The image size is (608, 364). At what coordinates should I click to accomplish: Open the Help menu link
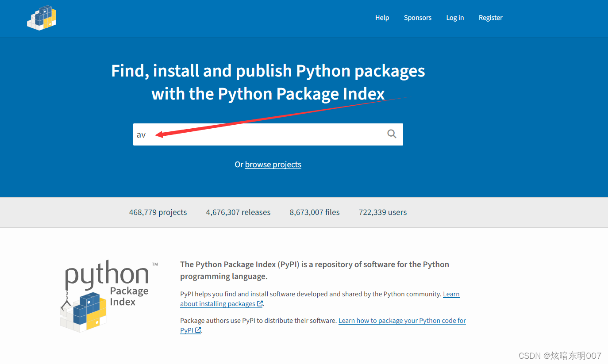(382, 18)
